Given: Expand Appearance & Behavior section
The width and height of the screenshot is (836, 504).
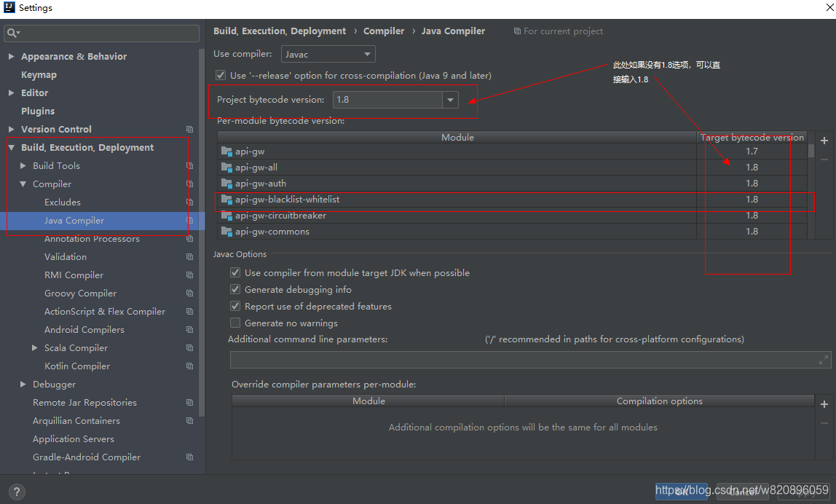Looking at the screenshot, I should (11, 57).
